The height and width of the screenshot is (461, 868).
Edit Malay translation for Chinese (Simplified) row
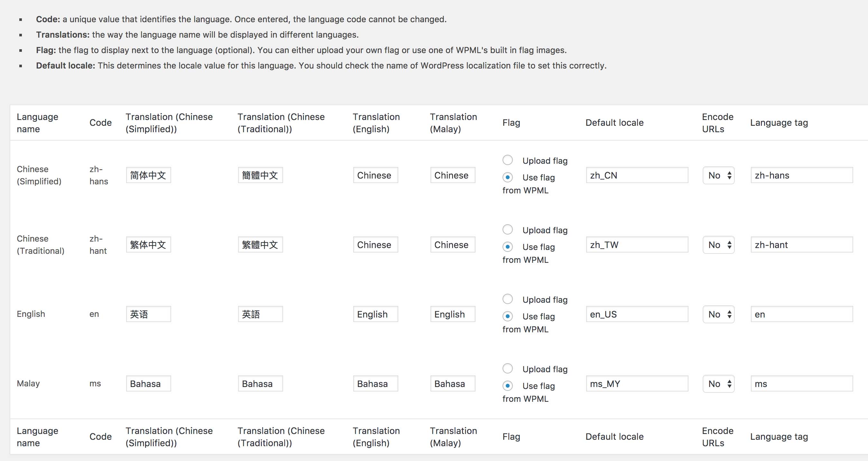[453, 175]
